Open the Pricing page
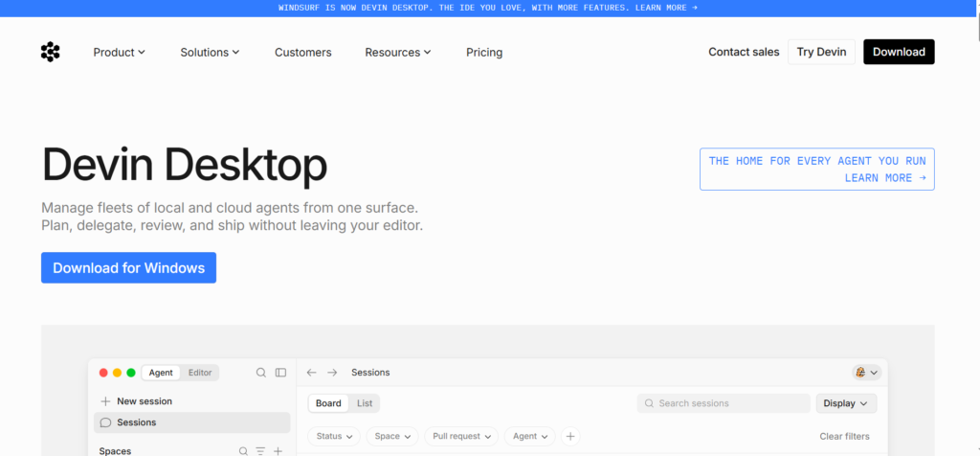980x456 pixels. coord(484,53)
